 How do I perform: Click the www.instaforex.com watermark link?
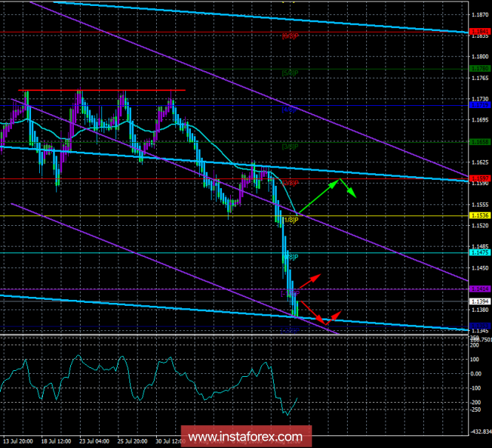click(x=246, y=436)
